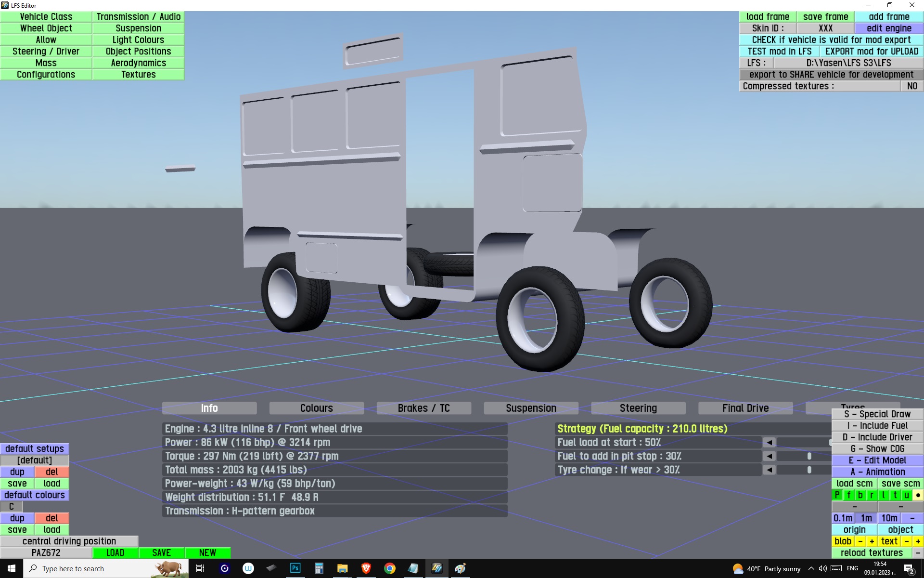Screen dimensions: 924x578
Task: Toggle G - Show COG option
Action: 877,448
